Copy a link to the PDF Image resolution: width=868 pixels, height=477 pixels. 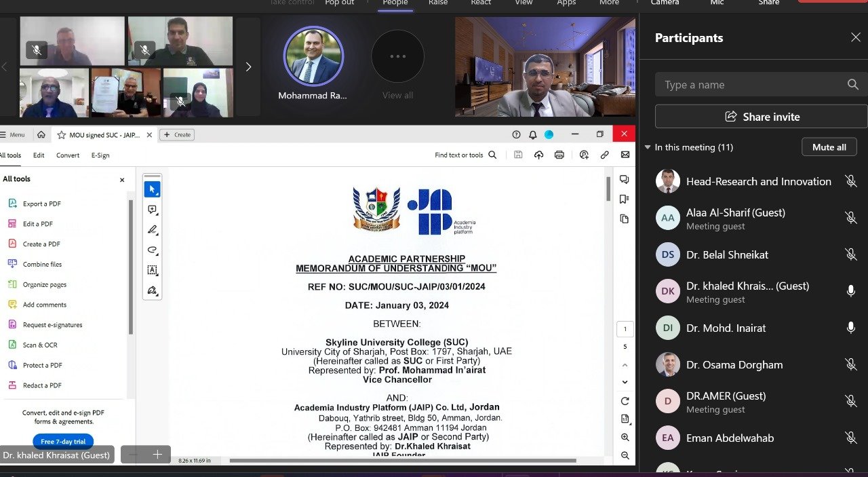(x=604, y=155)
